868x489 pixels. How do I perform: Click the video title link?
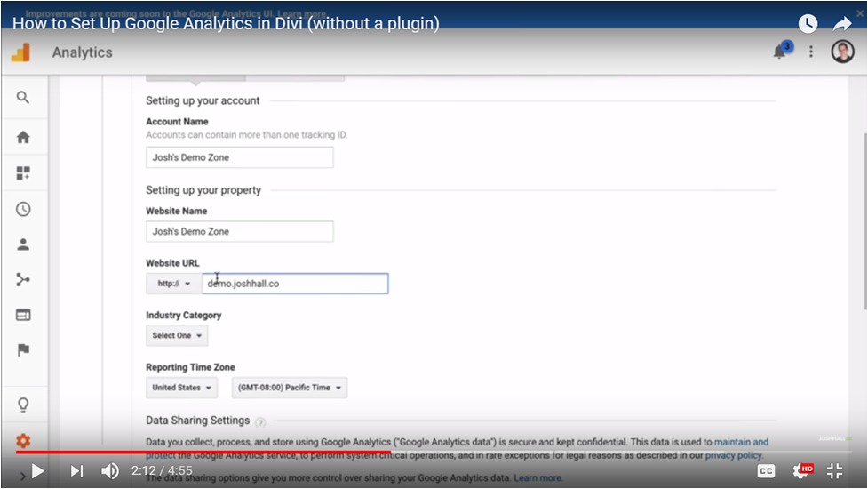point(227,24)
